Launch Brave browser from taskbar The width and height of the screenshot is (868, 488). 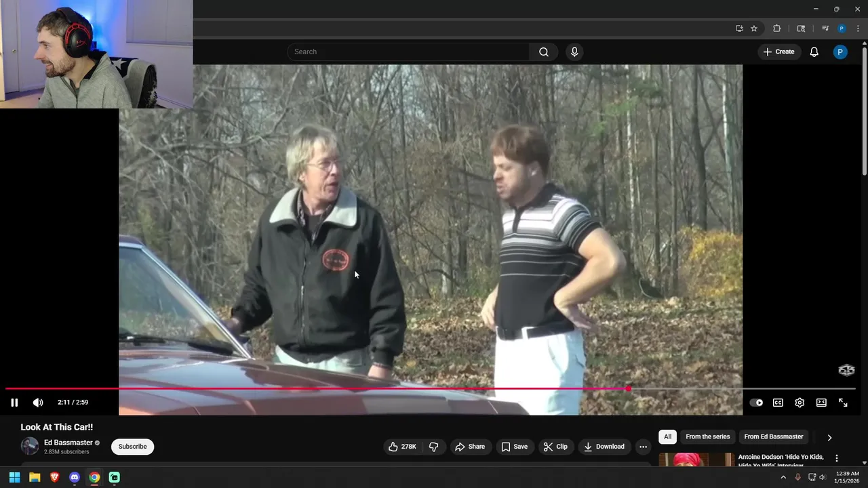(x=55, y=477)
